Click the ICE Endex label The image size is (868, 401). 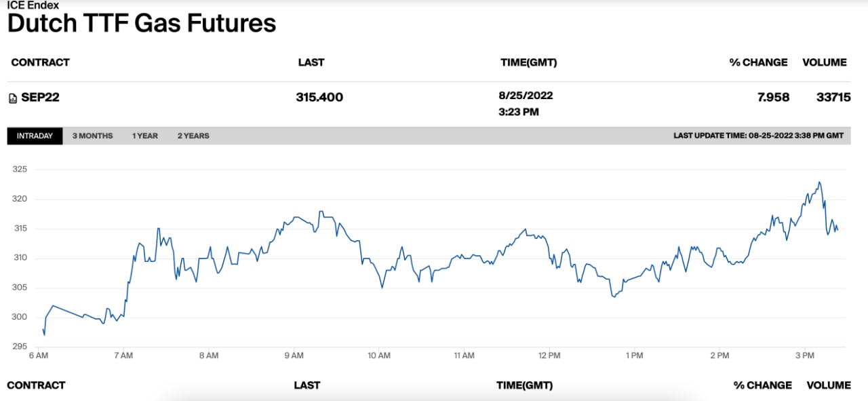[x=33, y=5]
